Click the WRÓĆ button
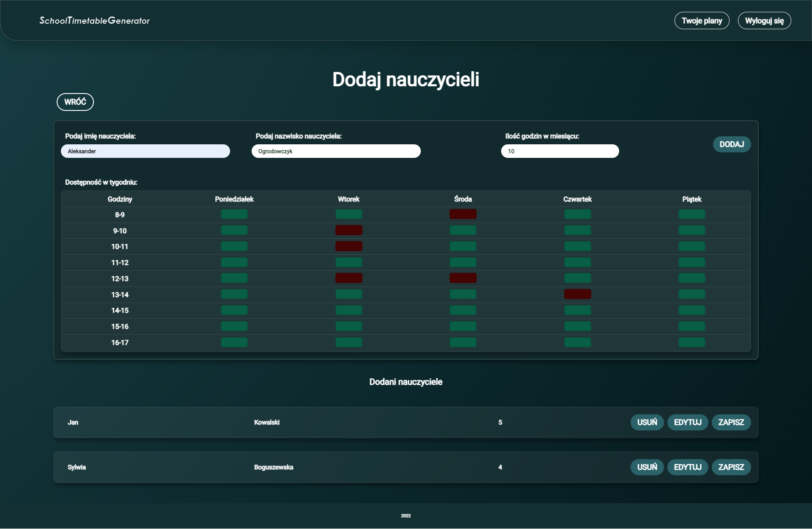Image resolution: width=812 pixels, height=529 pixels. (75, 102)
